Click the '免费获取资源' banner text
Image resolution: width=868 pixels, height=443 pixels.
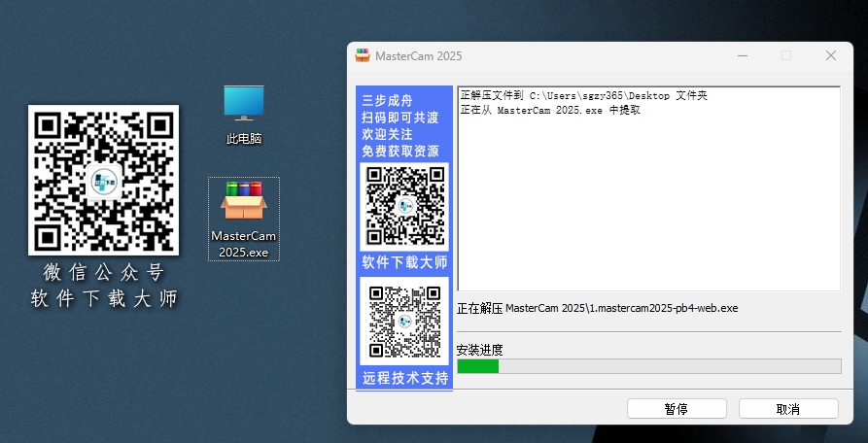pos(399,151)
